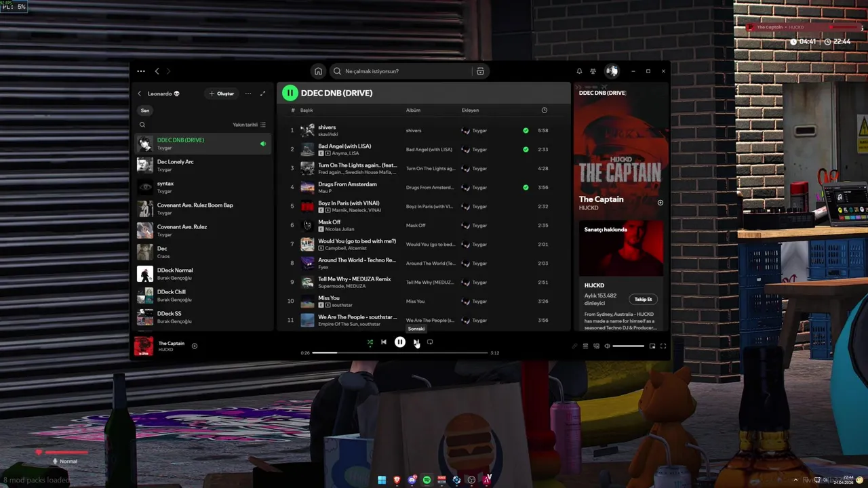The height and width of the screenshot is (488, 868).
Task: Open the mini player
Action: (652, 346)
